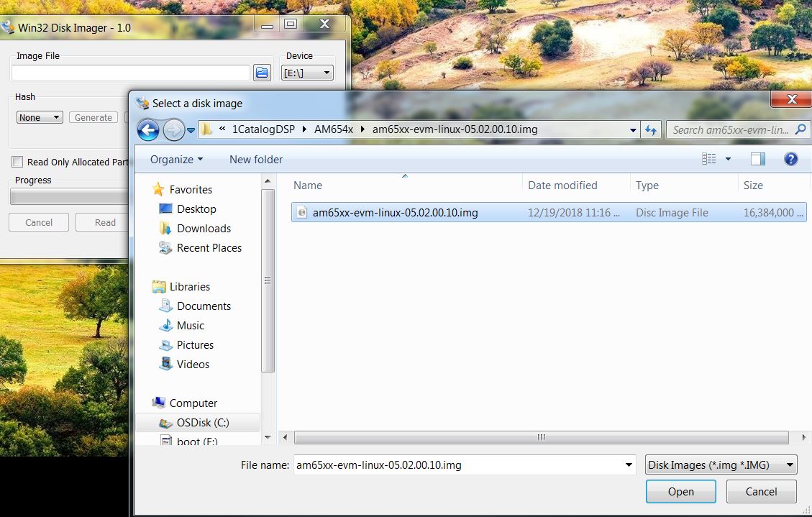The width and height of the screenshot is (812, 517).
Task: Click the Generate hash button
Action: (93, 117)
